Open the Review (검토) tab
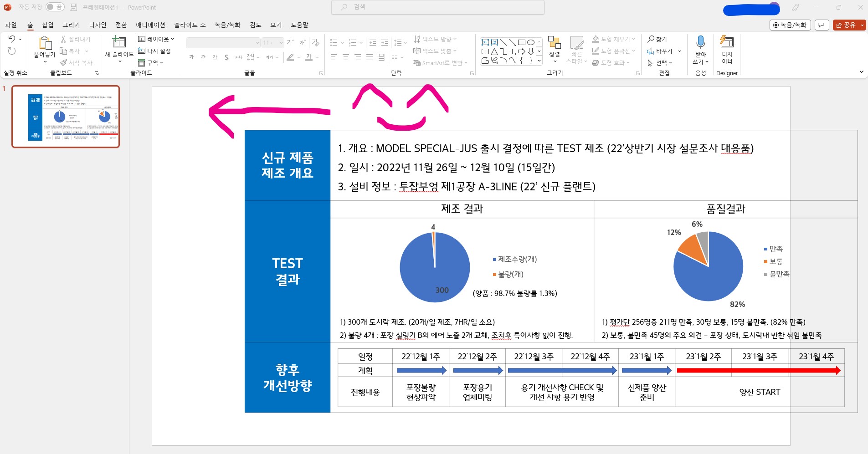Viewport: 868px width, 454px height. (256, 25)
